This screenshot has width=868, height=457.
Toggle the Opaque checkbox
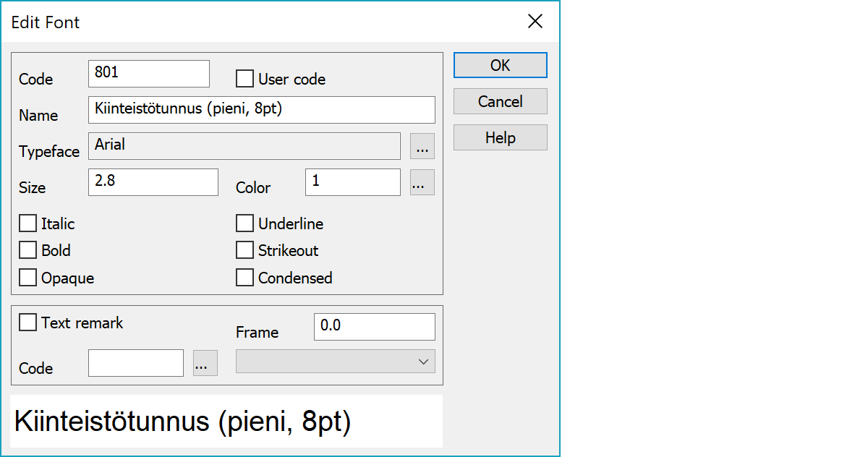pyautogui.click(x=27, y=278)
